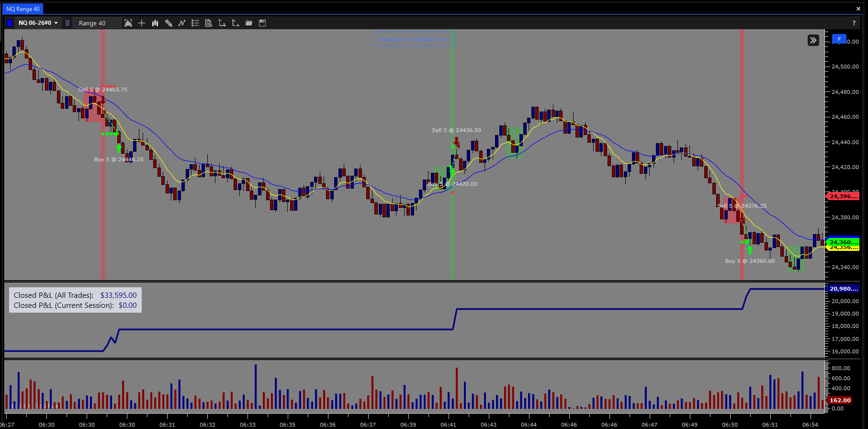The width and height of the screenshot is (868, 429).
Task: Open the chart style bars icon
Action: click(155, 23)
